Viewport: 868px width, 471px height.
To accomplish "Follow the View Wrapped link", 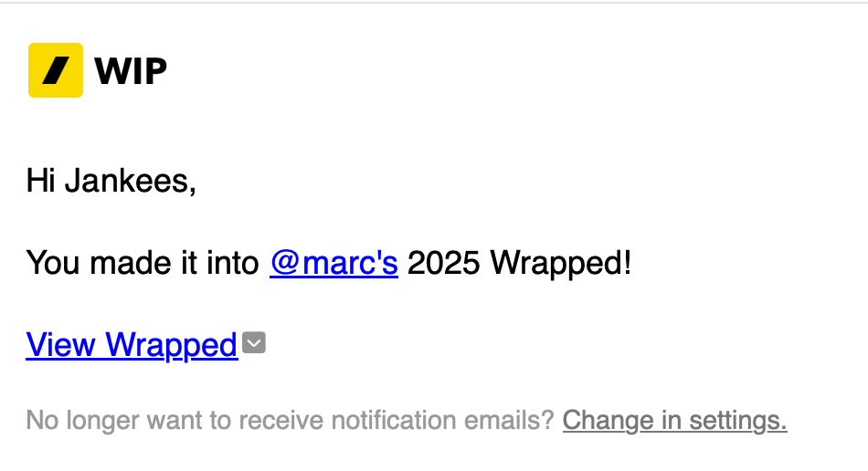I will click(132, 345).
